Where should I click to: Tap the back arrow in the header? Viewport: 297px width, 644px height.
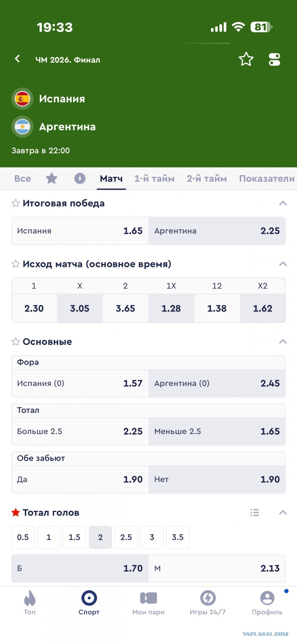coord(17,59)
